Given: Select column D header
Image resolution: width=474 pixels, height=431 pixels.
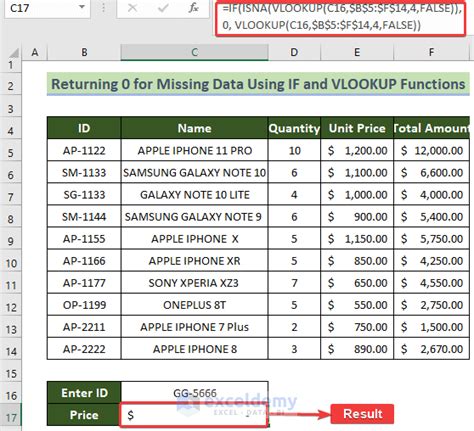Looking at the screenshot, I should tap(294, 52).
